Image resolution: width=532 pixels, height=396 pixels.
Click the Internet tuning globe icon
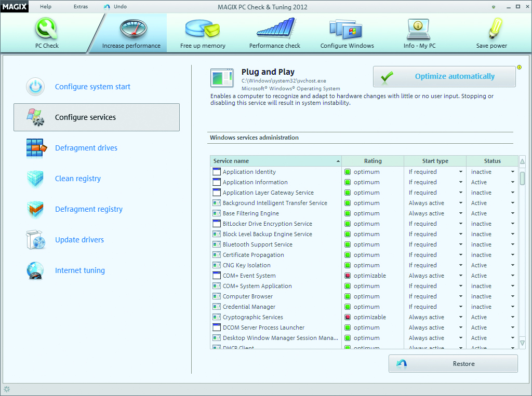tap(35, 270)
